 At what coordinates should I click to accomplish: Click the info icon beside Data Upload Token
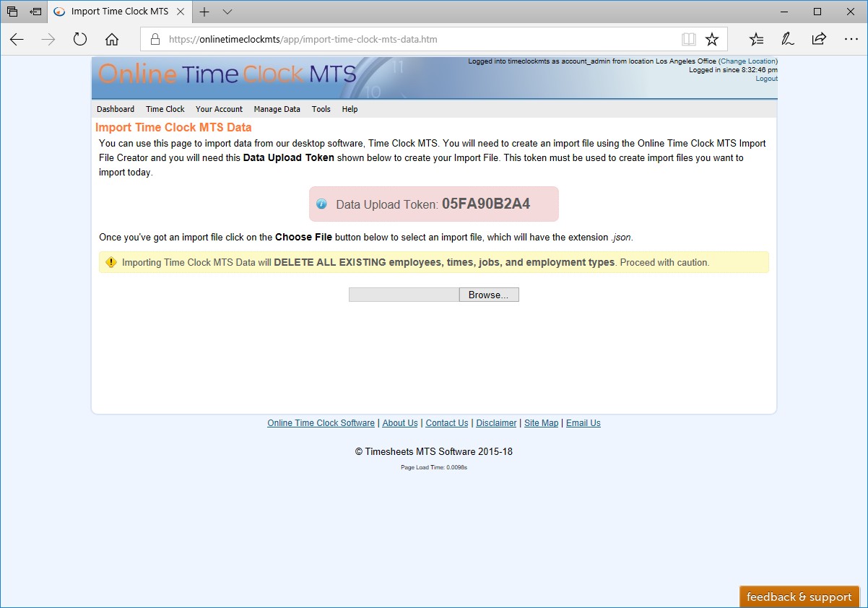(x=321, y=204)
